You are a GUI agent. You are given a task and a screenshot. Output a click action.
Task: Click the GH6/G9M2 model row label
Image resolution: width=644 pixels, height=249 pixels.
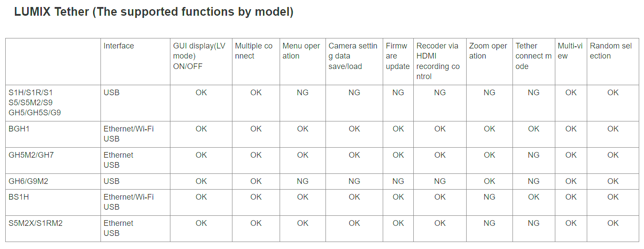coord(28,181)
